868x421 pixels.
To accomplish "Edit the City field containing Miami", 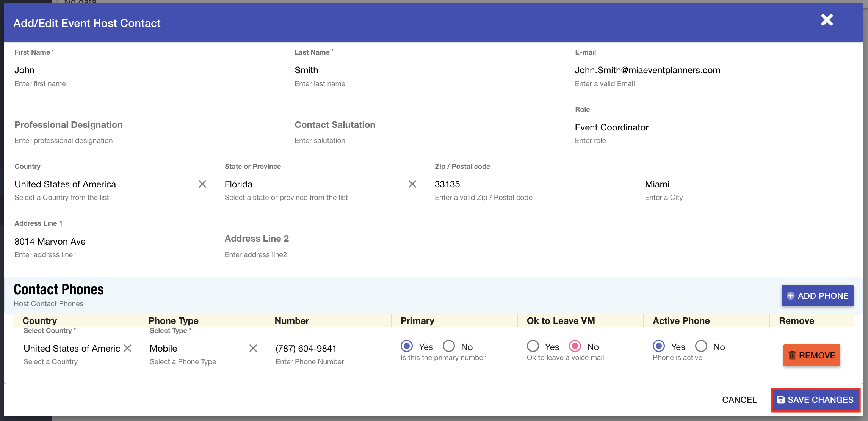I will point(749,184).
